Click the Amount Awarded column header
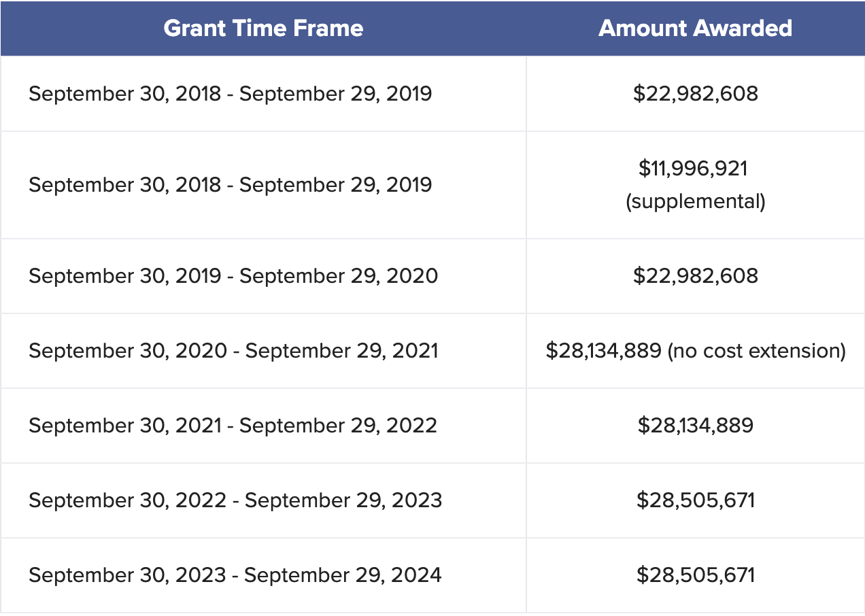865x616 pixels. 695,29
